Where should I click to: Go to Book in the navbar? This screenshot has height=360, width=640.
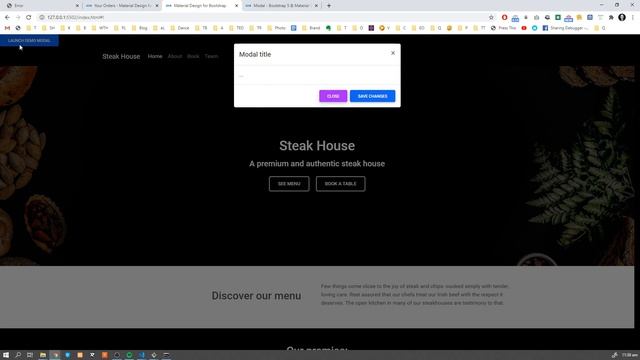pos(193,56)
